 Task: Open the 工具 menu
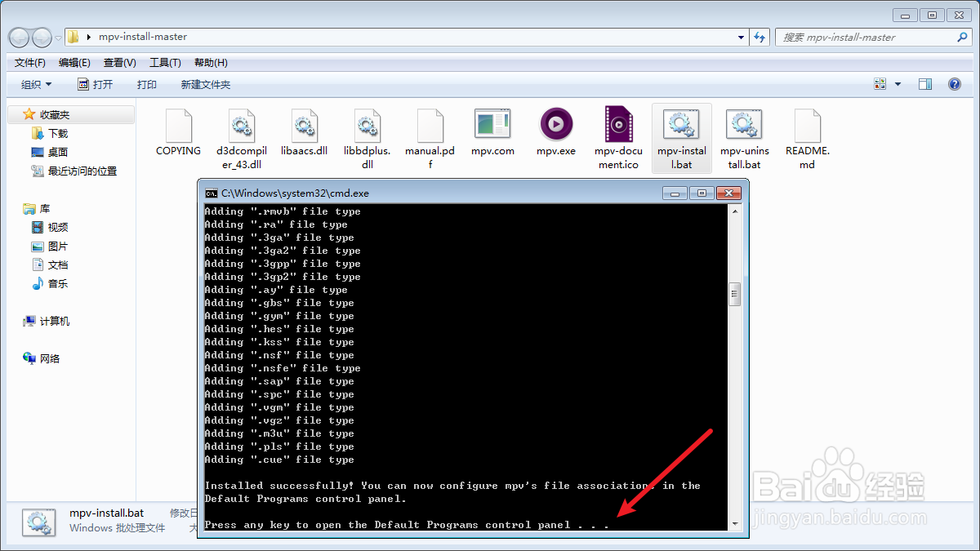(x=164, y=62)
